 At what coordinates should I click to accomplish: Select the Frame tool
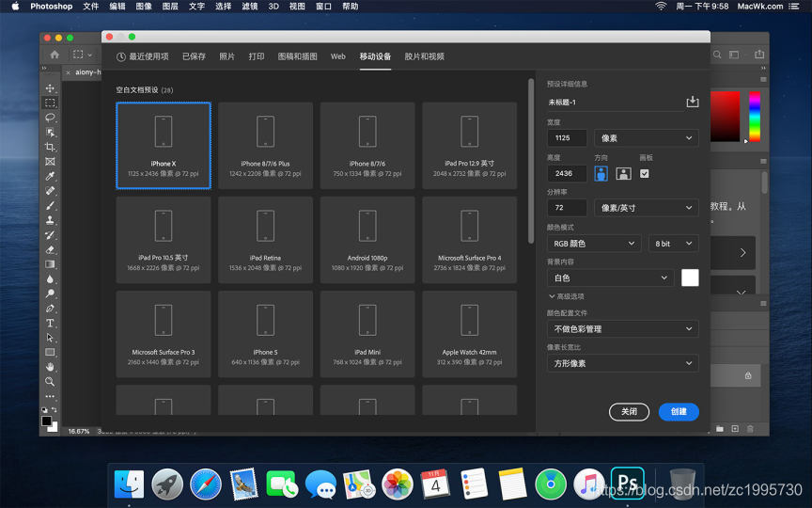50,161
